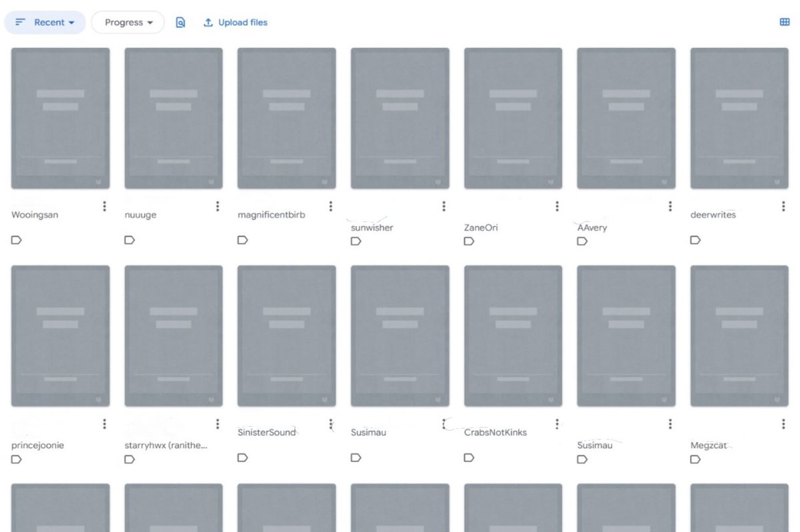This screenshot has height=532, width=800.
Task: Click the 'magnificentbirb' title text
Action: click(x=271, y=215)
